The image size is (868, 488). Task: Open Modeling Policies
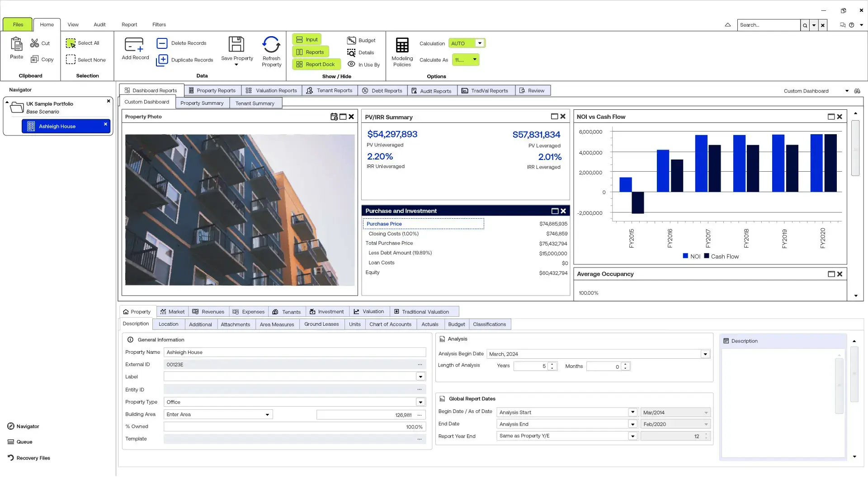click(402, 51)
